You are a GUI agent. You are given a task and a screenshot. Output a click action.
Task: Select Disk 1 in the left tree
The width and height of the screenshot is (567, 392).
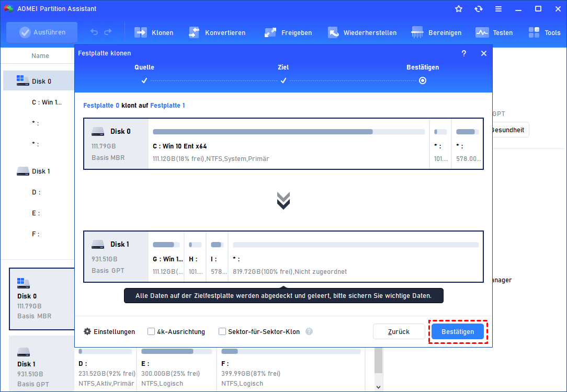(x=41, y=171)
